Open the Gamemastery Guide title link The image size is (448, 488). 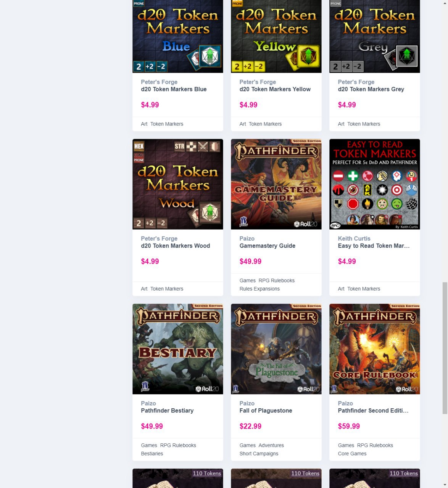click(267, 246)
